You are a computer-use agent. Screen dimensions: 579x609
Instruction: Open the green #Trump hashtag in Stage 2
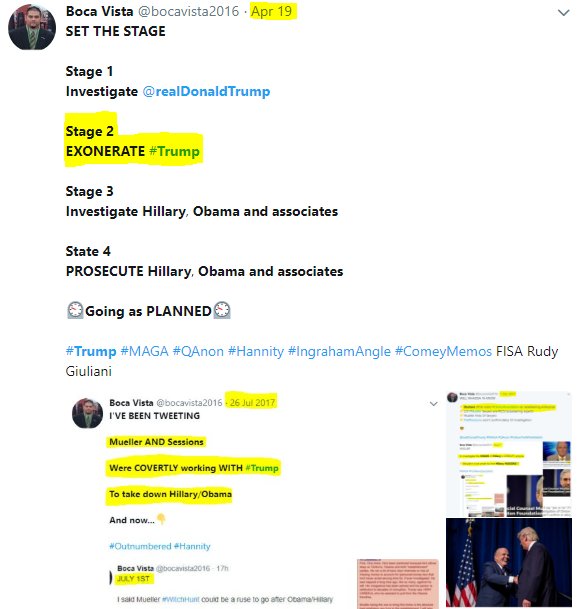click(174, 151)
